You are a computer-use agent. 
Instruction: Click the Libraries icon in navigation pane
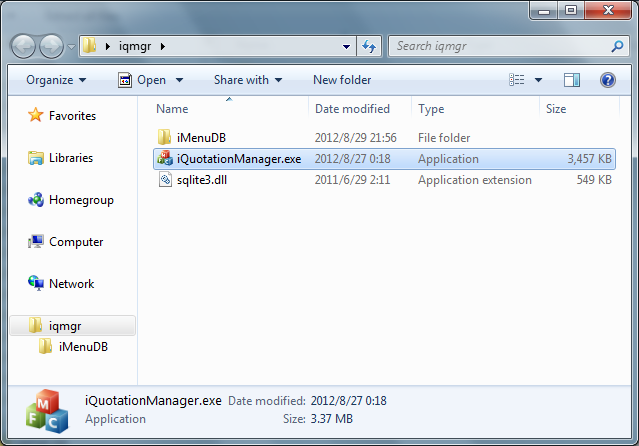(36, 158)
